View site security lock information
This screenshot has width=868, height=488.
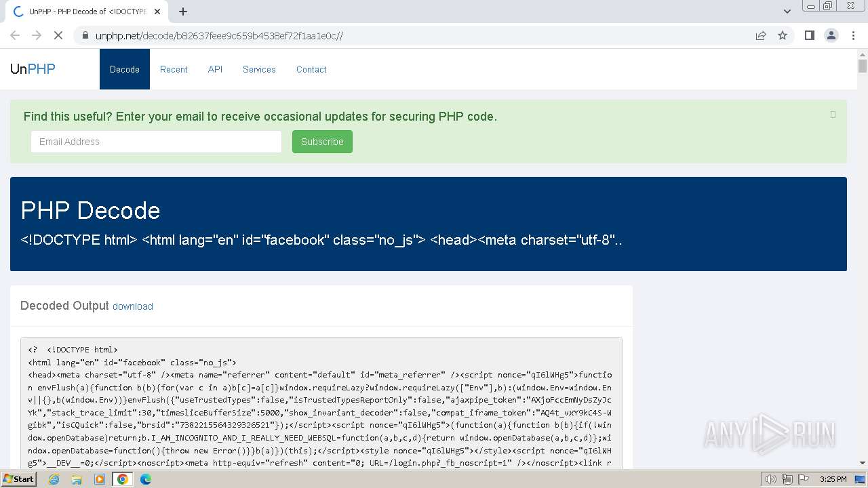click(85, 35)
